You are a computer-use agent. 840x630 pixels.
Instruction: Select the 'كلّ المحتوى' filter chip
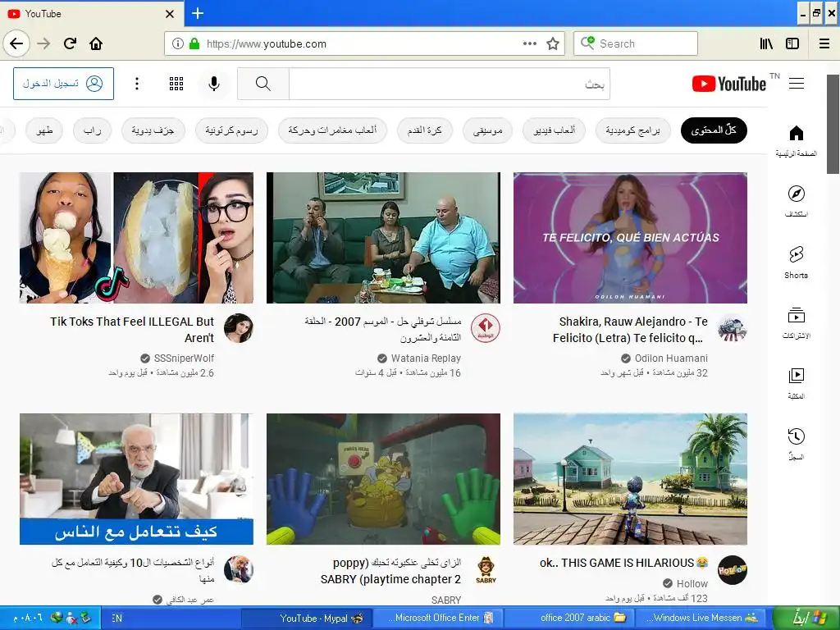pyautogui.click(x=714, y=130)
